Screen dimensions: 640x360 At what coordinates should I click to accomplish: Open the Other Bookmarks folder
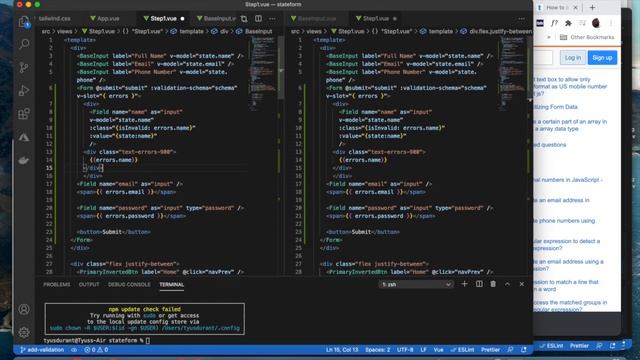[587, 37]
